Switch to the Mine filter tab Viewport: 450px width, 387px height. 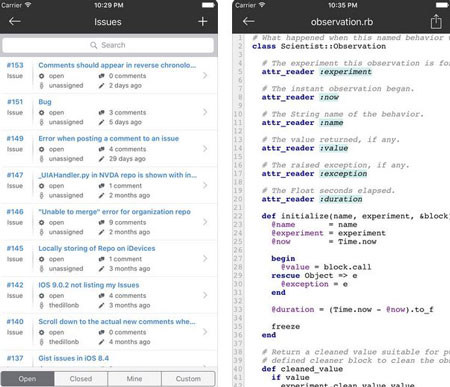point(134,379)
